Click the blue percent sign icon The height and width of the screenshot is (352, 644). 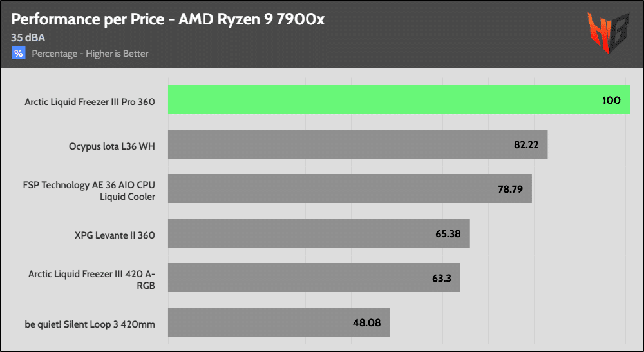click(x=18, y=53)
